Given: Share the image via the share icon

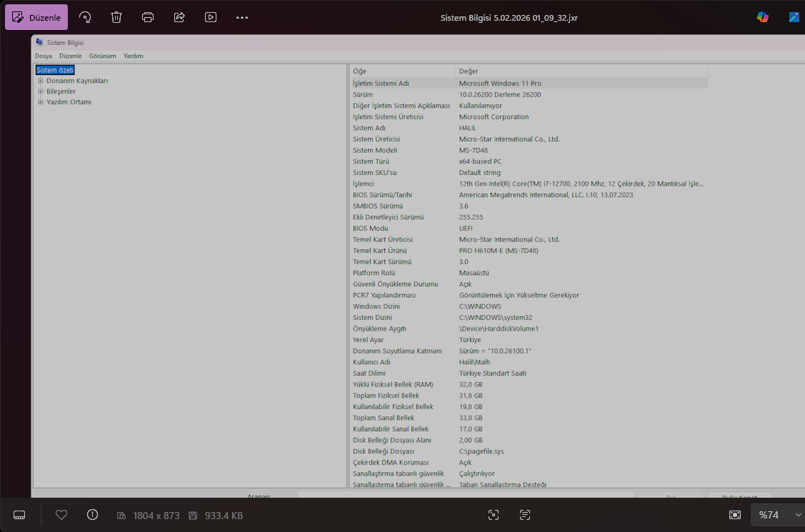Looking at the screenshot, I should pyautogui.click(x=179, y=17).
